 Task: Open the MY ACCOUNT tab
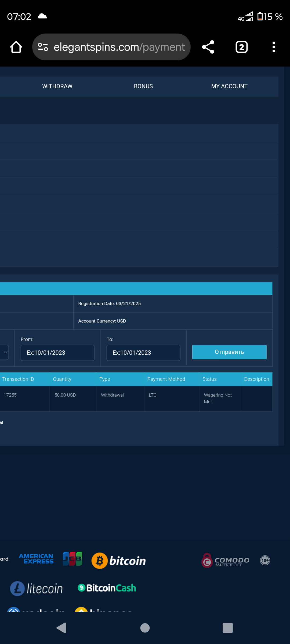(229, 86)
